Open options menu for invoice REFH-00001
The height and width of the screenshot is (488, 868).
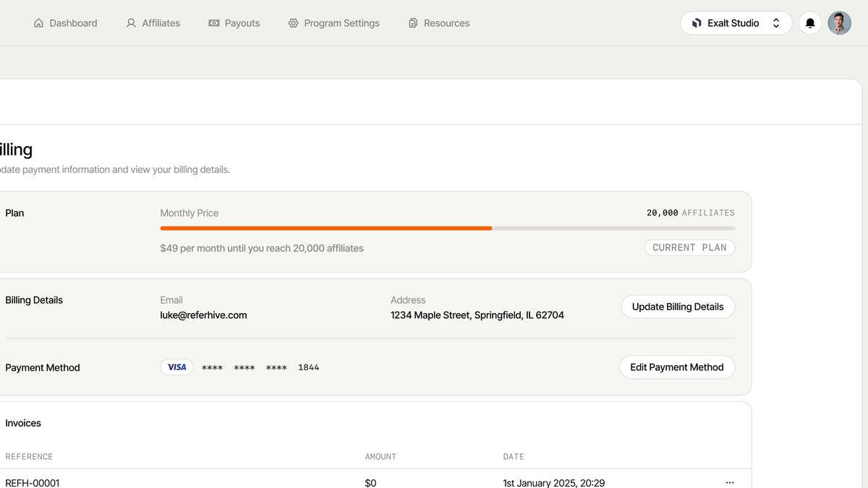pos(730,482)
